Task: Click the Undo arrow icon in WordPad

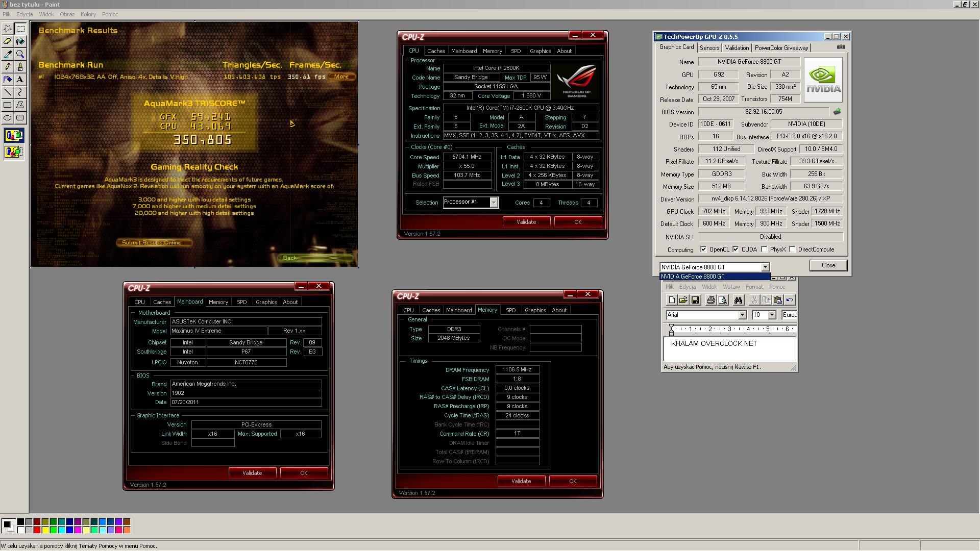Action: [790, 300]
